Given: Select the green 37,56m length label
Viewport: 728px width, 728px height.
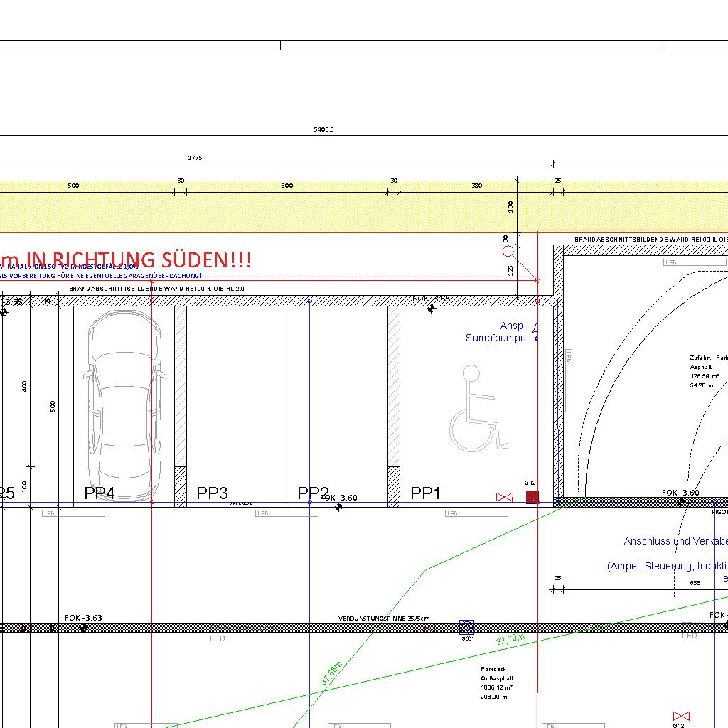Looking at the screenshot, I should 331,673.
